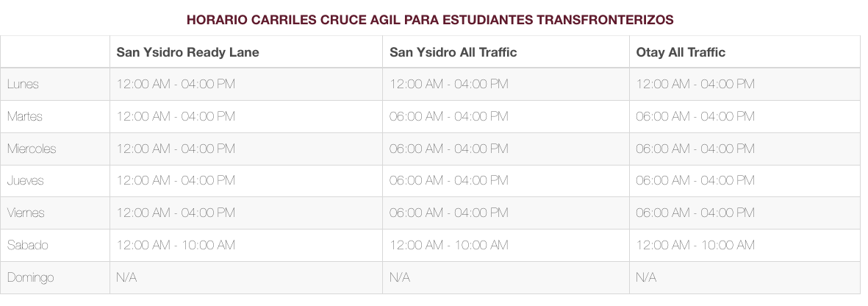Click Domingo N/A under San Ysidro Ready Lane

click(x=126, y=277)
